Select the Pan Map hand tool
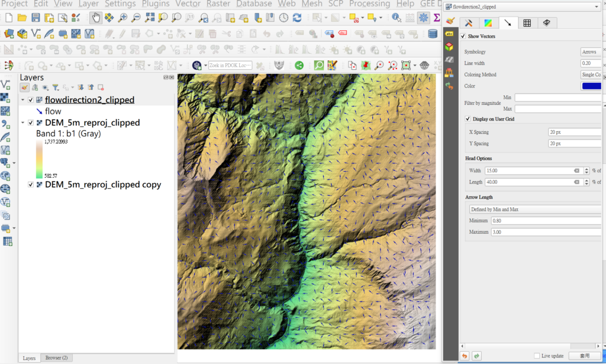Screen dimensions: 606x364 [x=95, y=18]
